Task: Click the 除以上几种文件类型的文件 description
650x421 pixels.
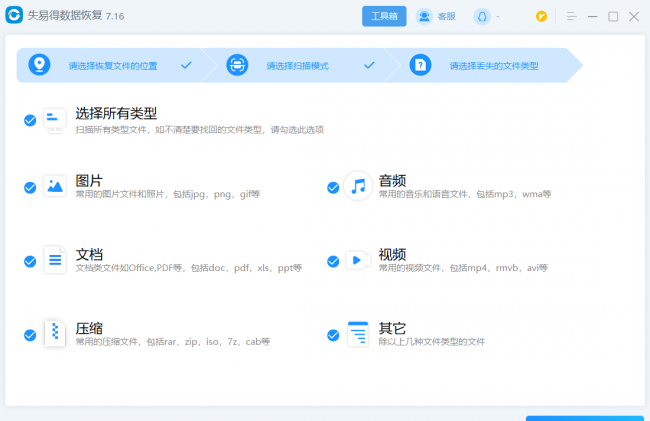Action: click(x=432, y=342)
